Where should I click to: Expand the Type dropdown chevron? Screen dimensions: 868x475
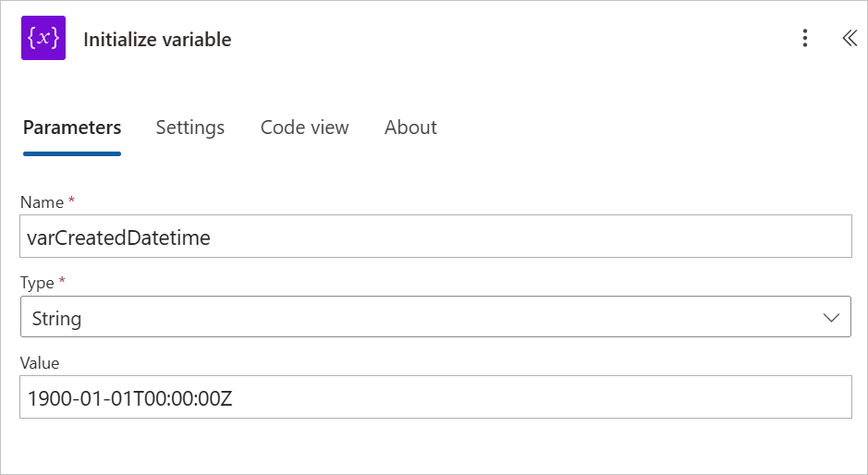[830, 318]
